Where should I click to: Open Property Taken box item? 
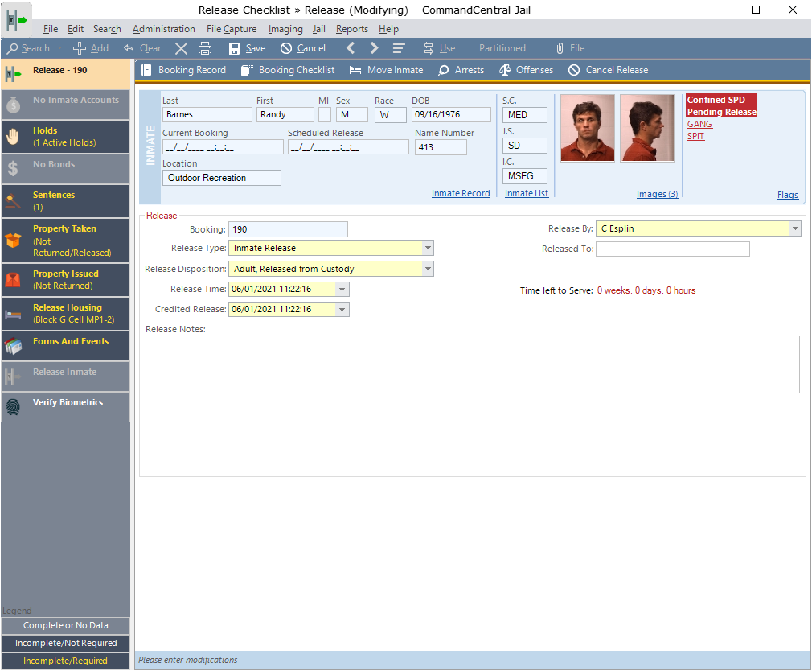[x=65, y=240]
